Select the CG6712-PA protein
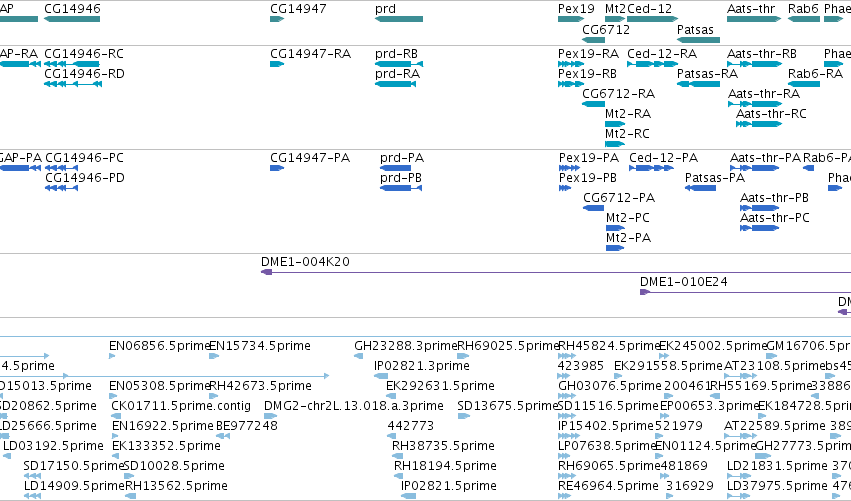 [593, 208]
